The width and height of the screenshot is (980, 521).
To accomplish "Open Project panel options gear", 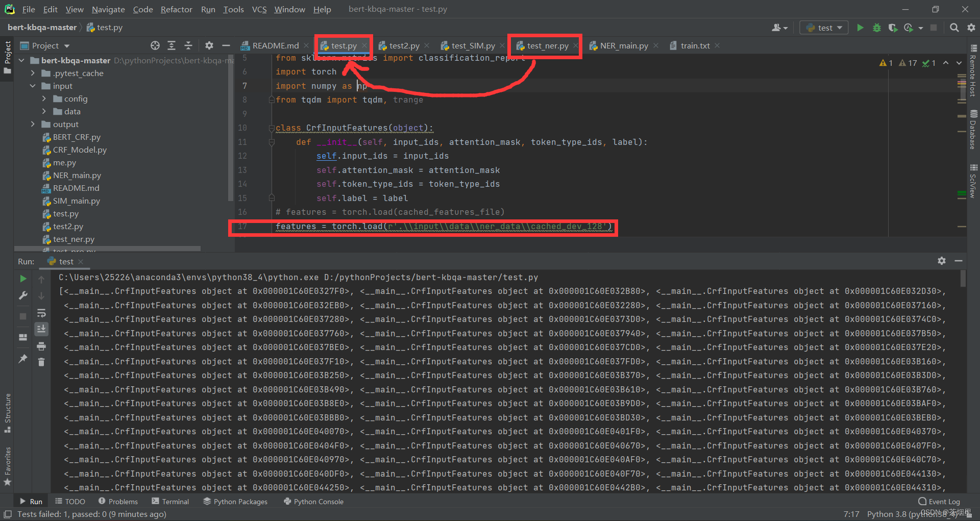I will (209, 45).
